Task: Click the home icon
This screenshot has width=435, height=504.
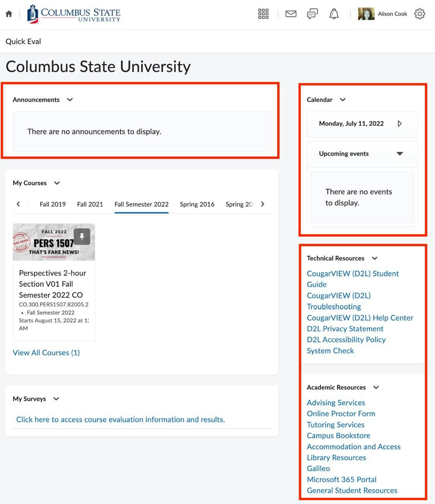Action: (9, 14)
